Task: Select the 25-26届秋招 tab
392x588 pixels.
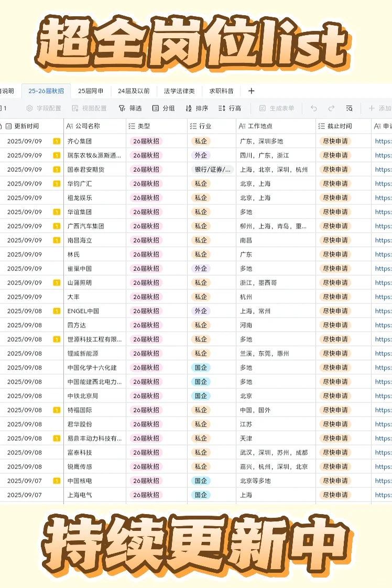Action: coord(46,91)
